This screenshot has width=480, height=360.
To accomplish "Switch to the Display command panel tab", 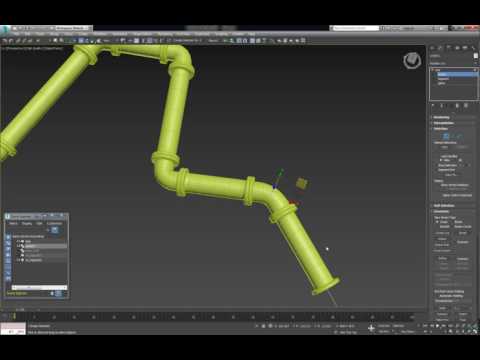I will [465, 48].
